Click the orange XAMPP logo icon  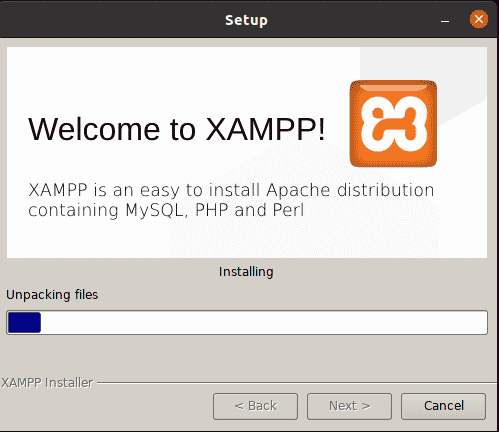pos(393,123)
